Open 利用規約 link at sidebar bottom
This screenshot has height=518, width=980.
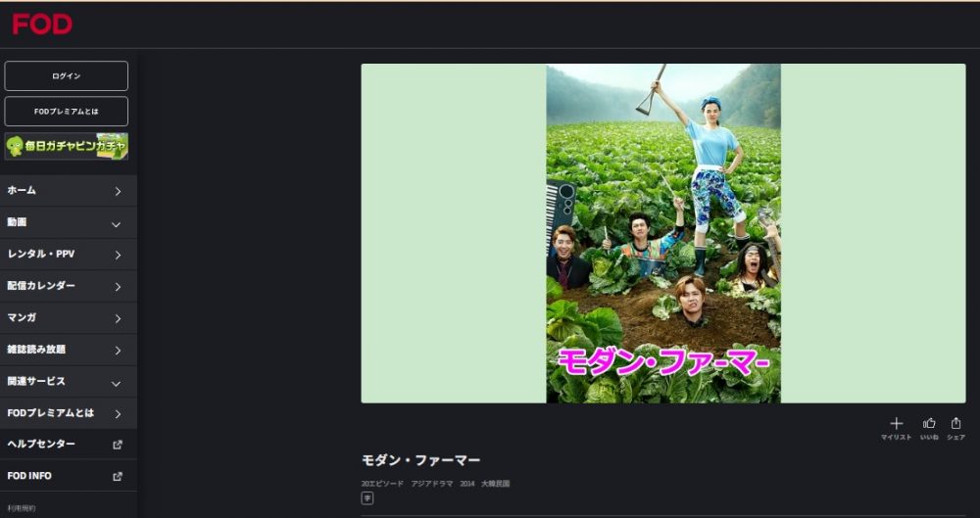(22, 508)
